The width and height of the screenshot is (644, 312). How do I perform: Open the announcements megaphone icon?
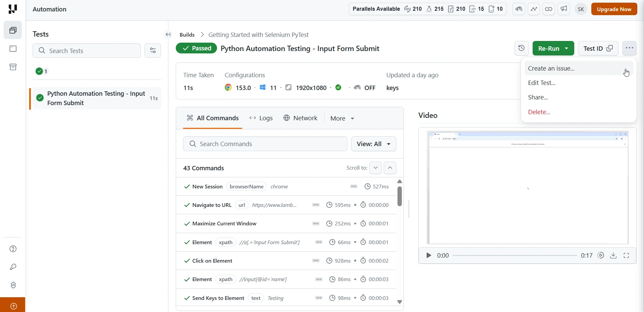(x=564, y=9)
